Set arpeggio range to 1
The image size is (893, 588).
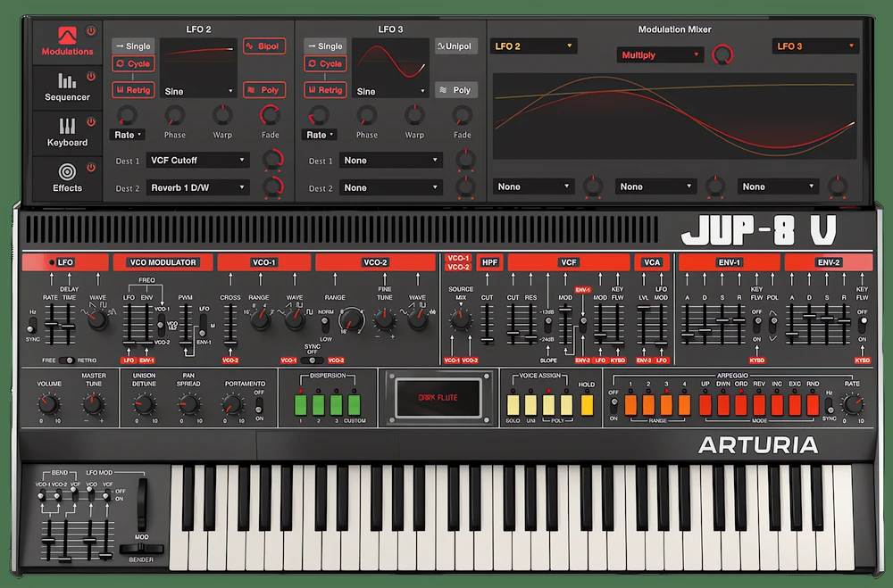coord(630,405)
